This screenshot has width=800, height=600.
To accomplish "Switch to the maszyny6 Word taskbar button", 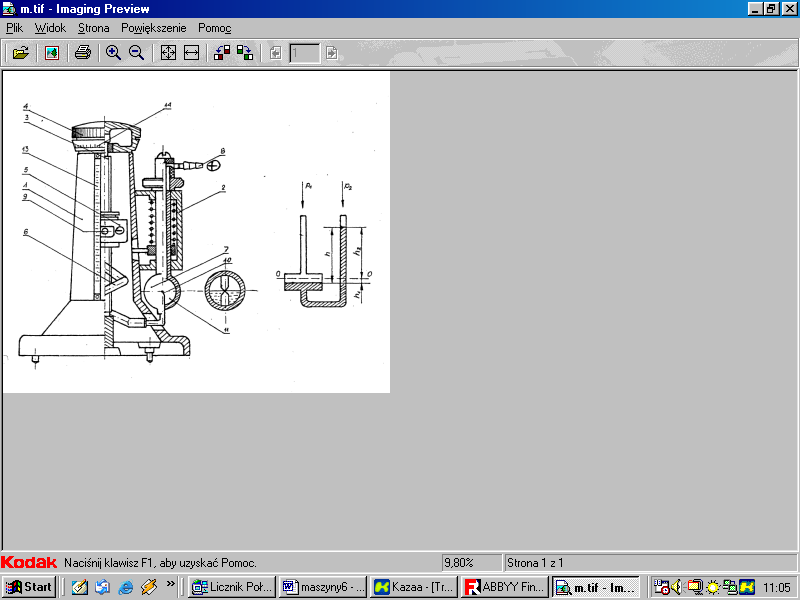I will (x=321, y=587).
